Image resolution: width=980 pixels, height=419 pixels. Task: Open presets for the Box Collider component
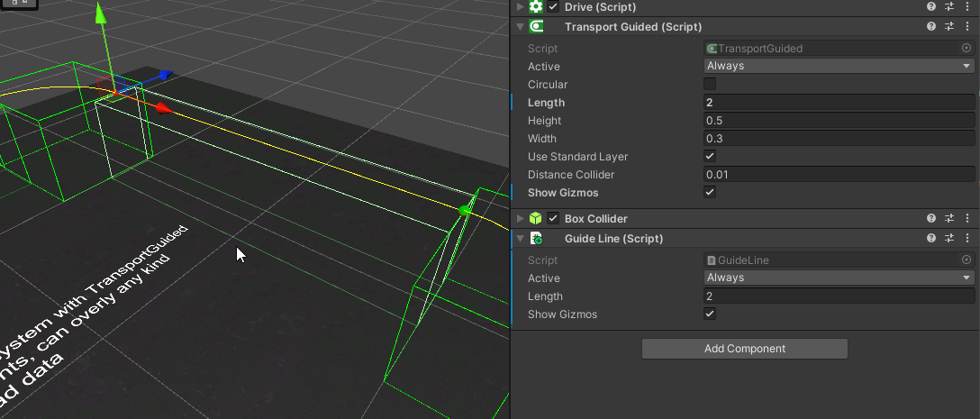(949, 218)
